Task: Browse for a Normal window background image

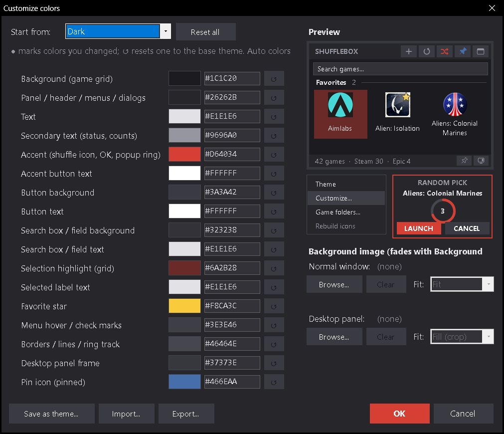Action: [x=335, y=284]
